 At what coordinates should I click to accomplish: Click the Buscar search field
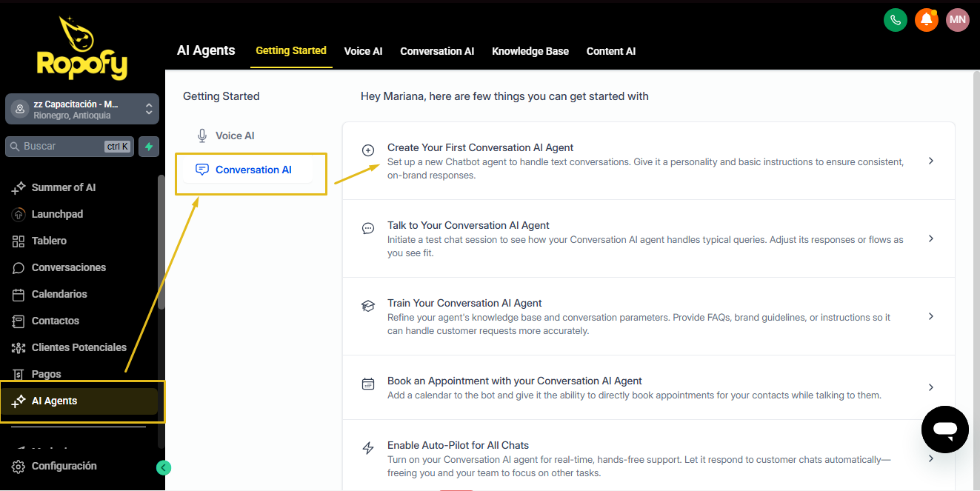point(70,147)
